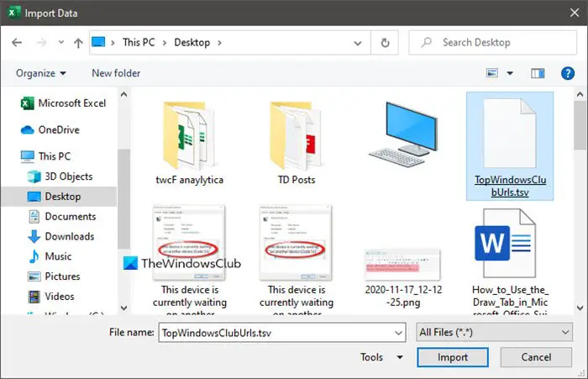Select This PC in the navigation pane
Viewport: 588px width, 379px height.
click(x=45, y=156)
